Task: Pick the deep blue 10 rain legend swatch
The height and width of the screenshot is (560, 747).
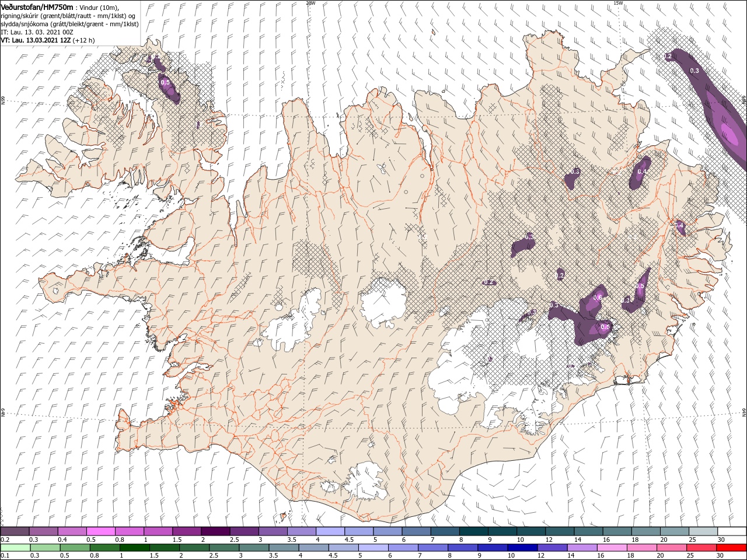Action: click(522, 548)
